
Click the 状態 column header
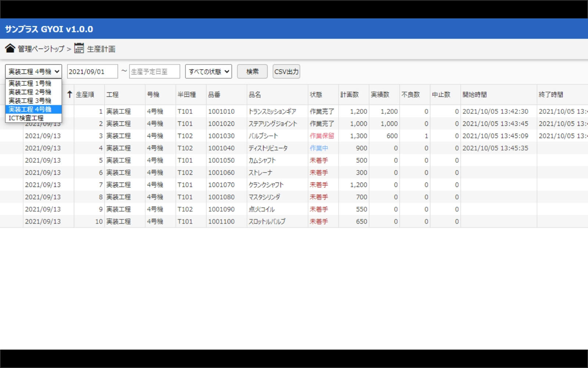coord(316,95)
